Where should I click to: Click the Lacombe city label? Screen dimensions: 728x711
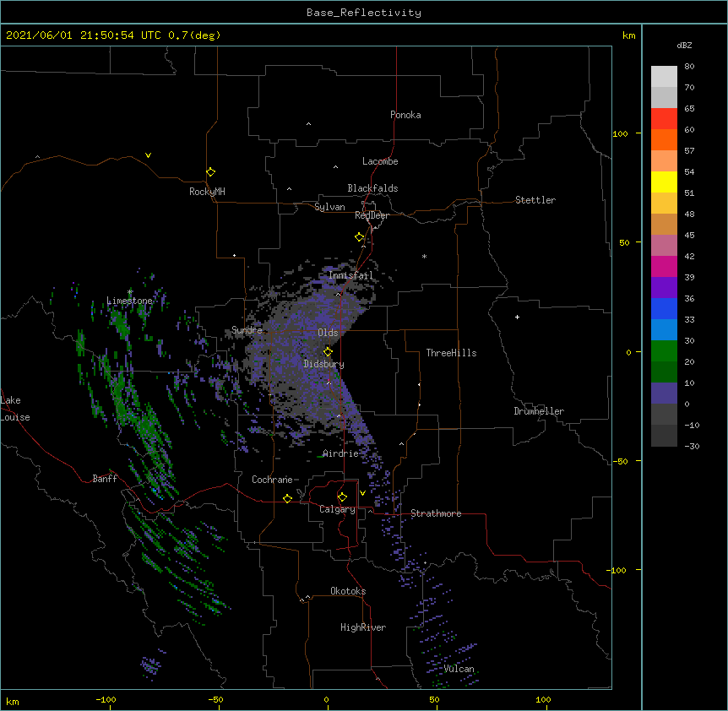(380, 161)
